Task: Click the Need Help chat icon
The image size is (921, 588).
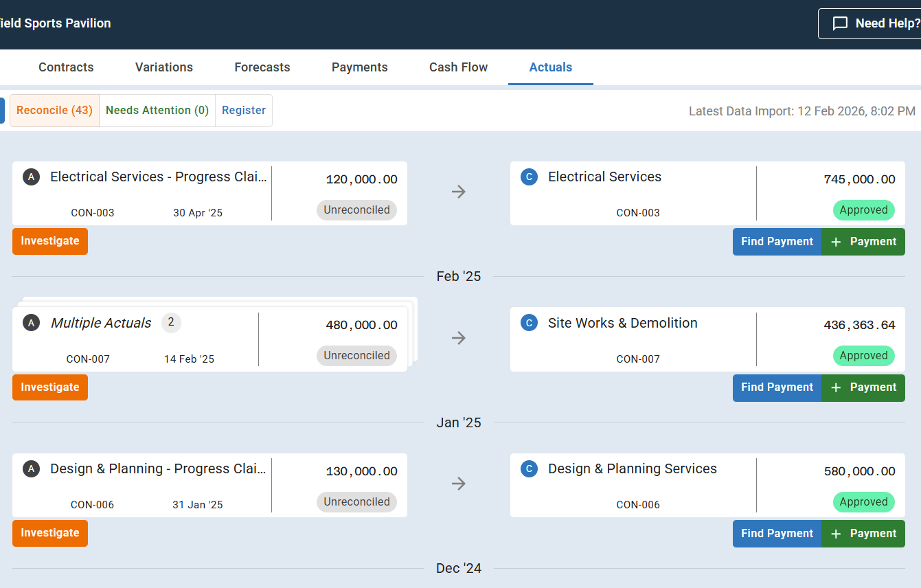Action: pyautogui.click(x=839, y=23)
